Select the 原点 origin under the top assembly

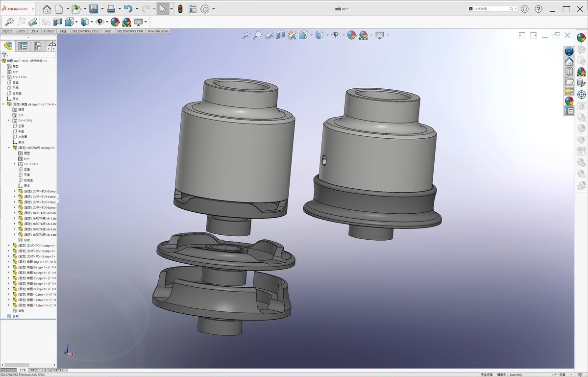click(x=16, y=99)
